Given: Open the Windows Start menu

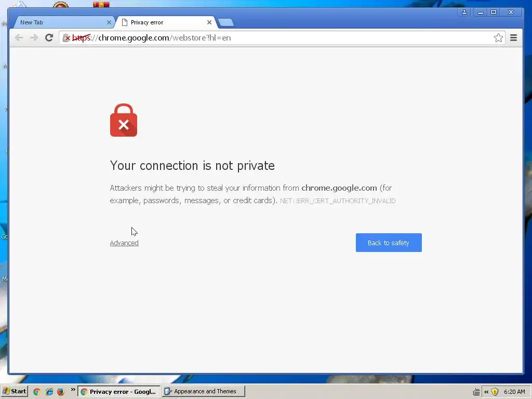Looking at the screenshot, I should pos(14,391).
